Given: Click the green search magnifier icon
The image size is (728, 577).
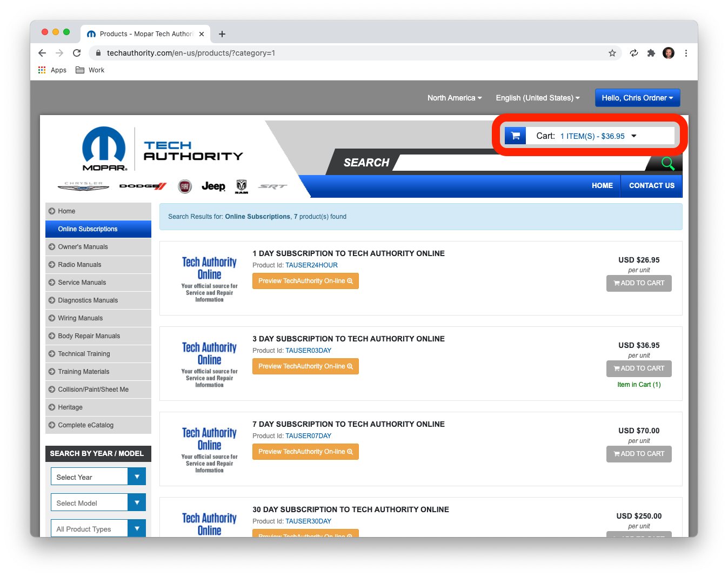Looking at the screenshot, I should (668, 163).
